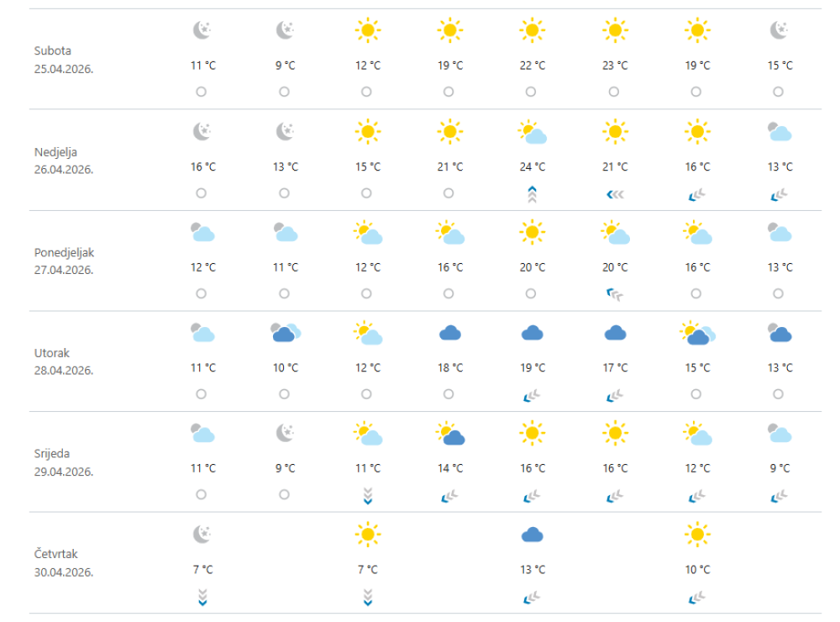Viewport: 840px width, 622px height.
Task: Click sun-and-dark-cloud icon above Srijeda's 14 °C
Action: [450, 435]
